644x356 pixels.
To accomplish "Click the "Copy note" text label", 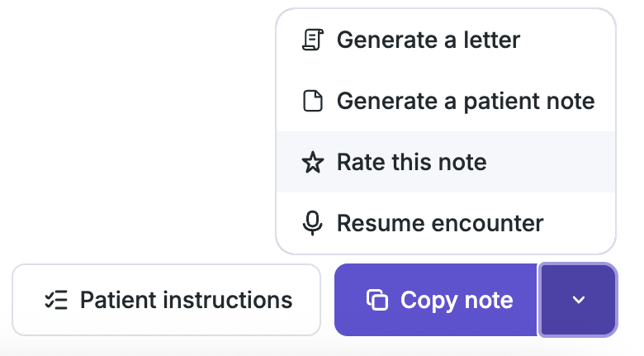I will pyautogui.click(x=457, y=300).
